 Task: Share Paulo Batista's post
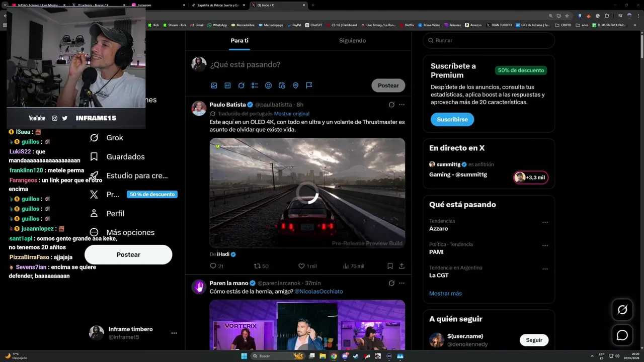(401, 266)
